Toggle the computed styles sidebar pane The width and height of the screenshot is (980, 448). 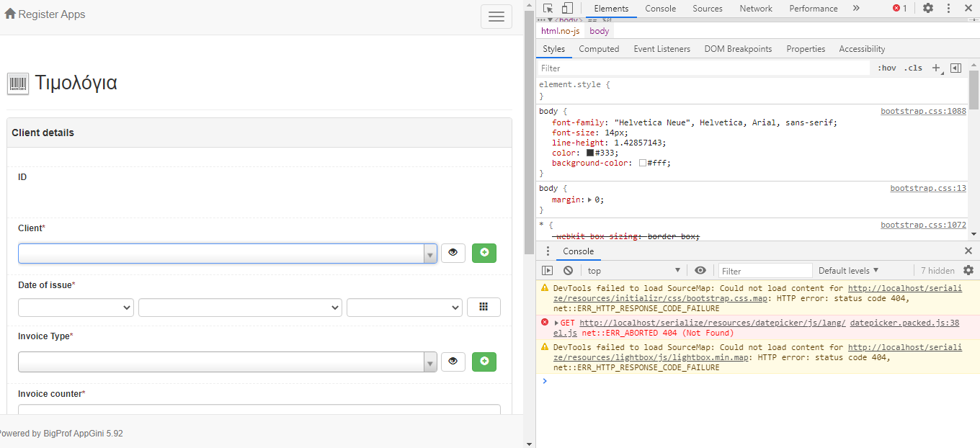956,68
